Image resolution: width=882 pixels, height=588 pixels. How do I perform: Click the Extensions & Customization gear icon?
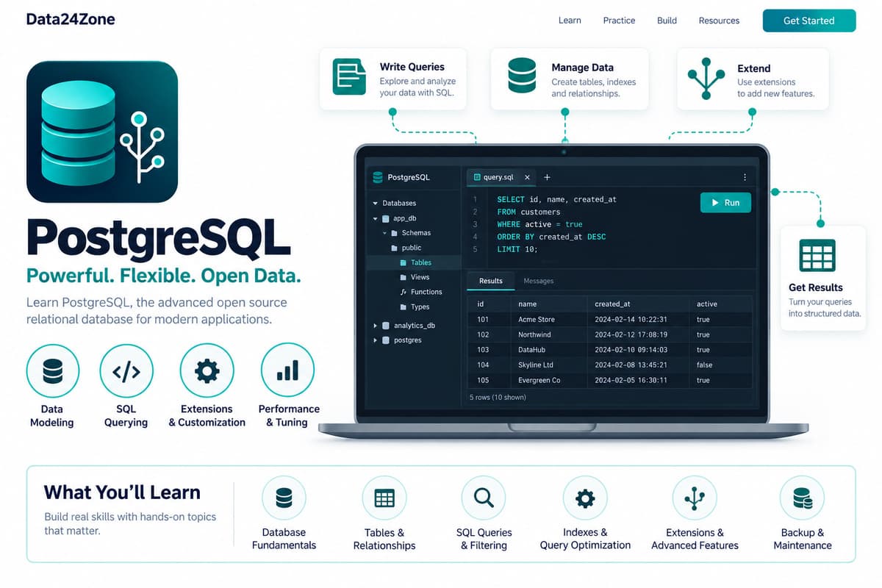(207, 372)
